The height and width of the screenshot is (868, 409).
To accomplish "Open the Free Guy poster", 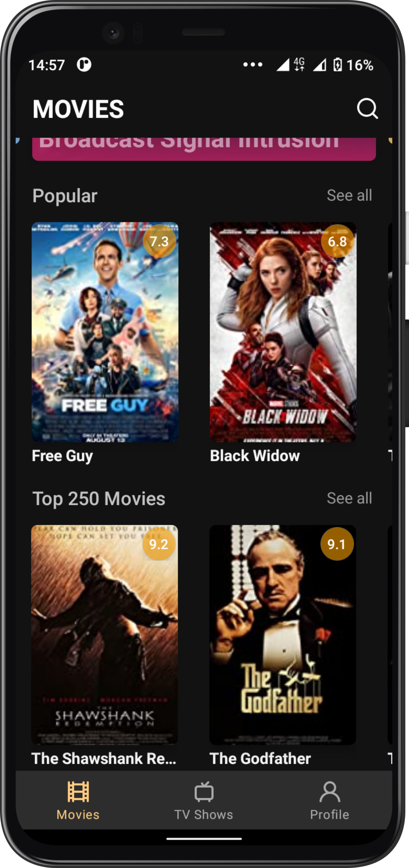I will (105, 332).
